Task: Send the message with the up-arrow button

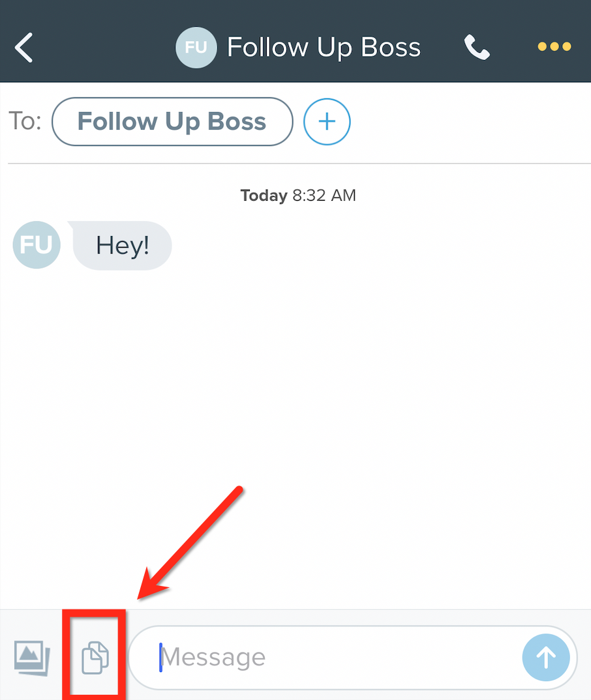Action: [546, 658]
